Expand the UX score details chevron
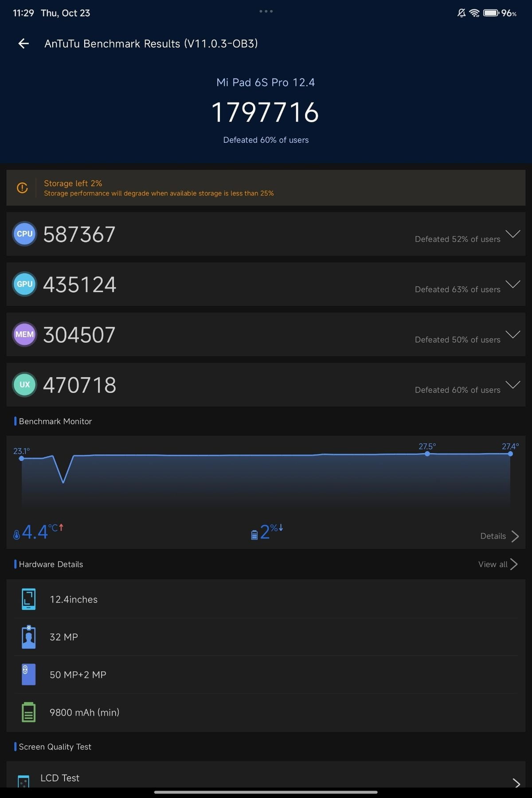This screenshot has height=798, width=532. 513,384
